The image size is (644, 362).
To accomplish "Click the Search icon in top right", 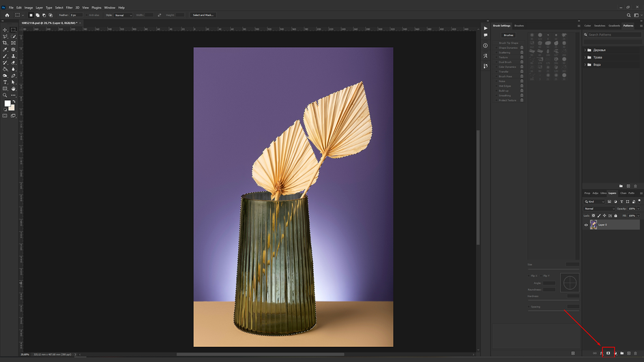I will (x=628, y=15).
